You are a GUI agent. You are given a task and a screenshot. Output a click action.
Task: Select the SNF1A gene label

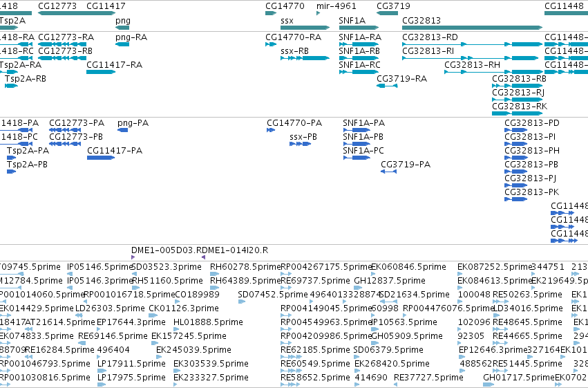[x=352, y=21]
